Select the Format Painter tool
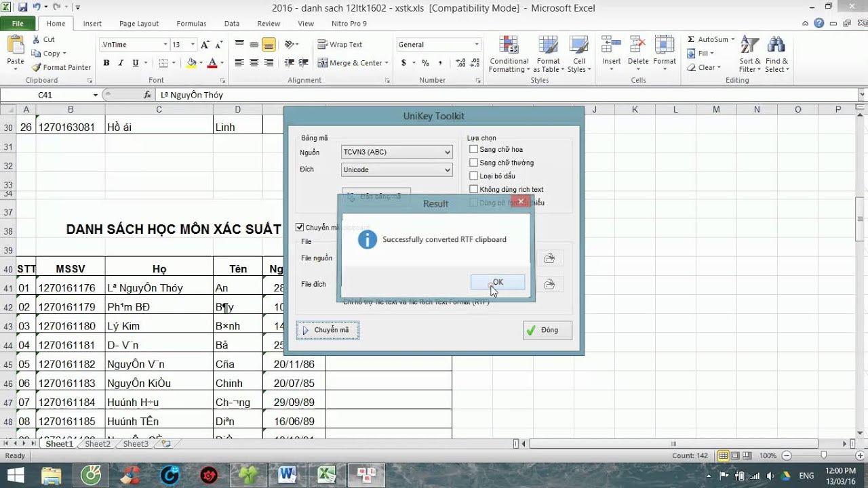Screen dimensions: 868x488 pyautogui.click(x=61, y=67)
